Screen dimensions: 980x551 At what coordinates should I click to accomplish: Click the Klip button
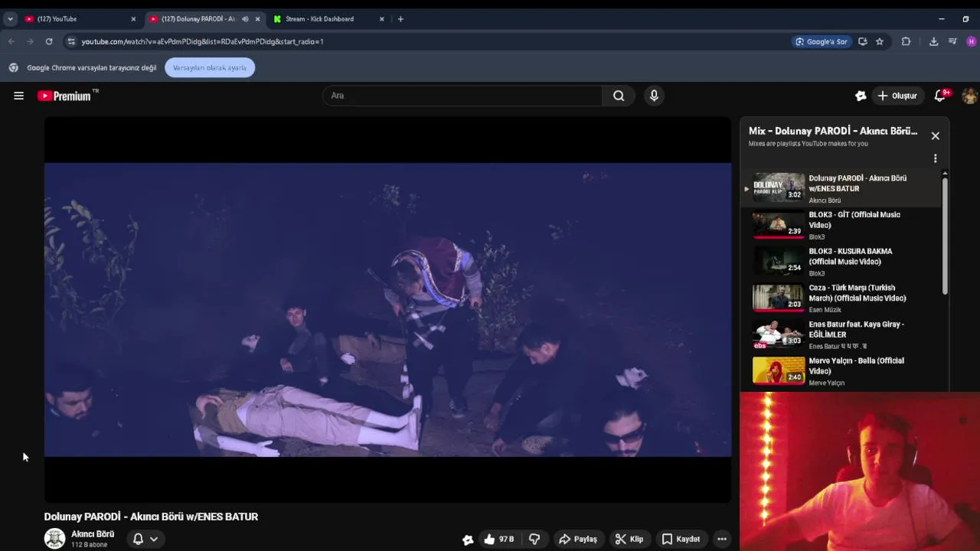(x=629, y=539)
